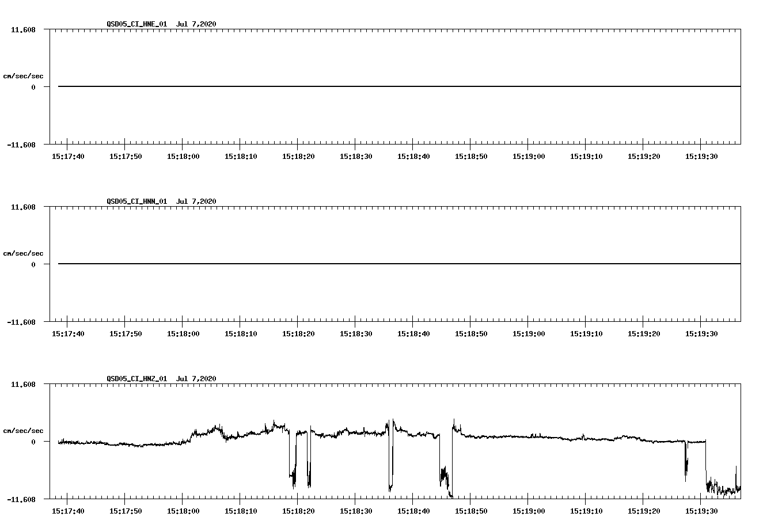Click 15:17:50 time label under HNN chart
The image size is (782, 532).
[x=126, y=334]
